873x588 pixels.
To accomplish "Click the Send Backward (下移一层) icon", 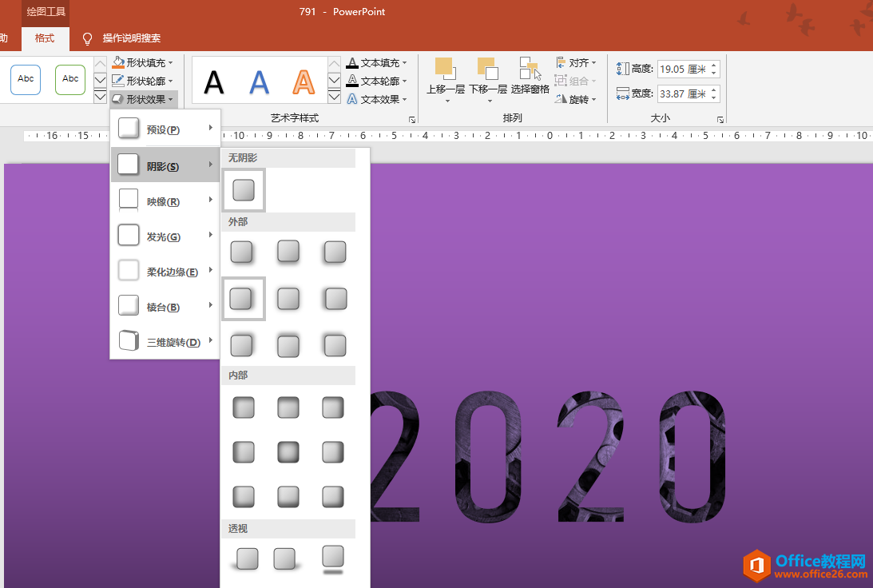I will 487,70.
